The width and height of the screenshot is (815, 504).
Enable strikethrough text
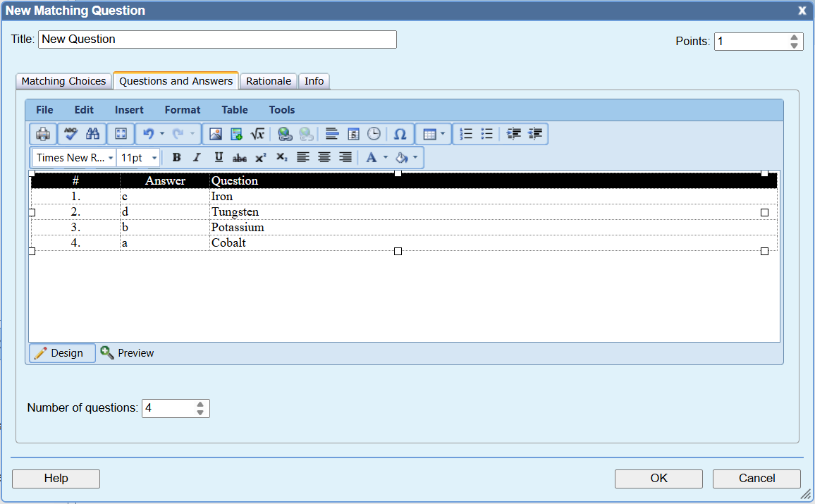tap(239, 157)
